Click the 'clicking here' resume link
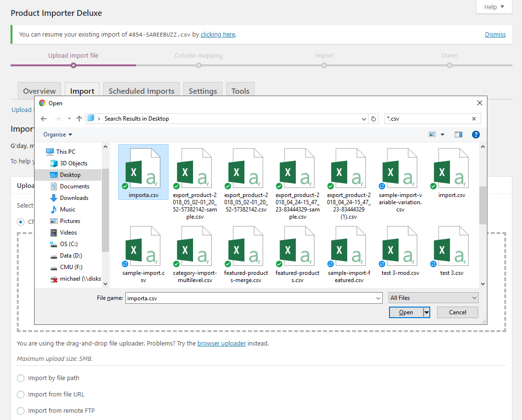This screenshot has height=420, width=522. pos(218,34)
